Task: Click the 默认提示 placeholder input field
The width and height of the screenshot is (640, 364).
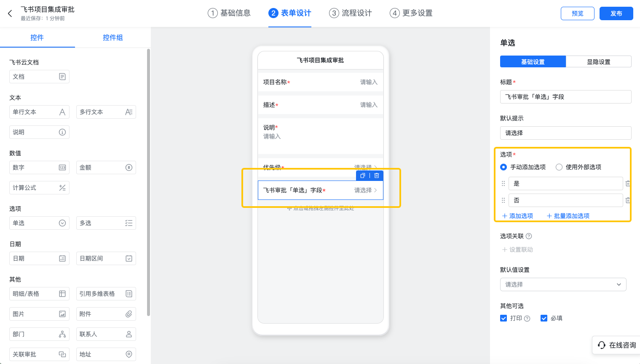Action: tap(566, 133)
